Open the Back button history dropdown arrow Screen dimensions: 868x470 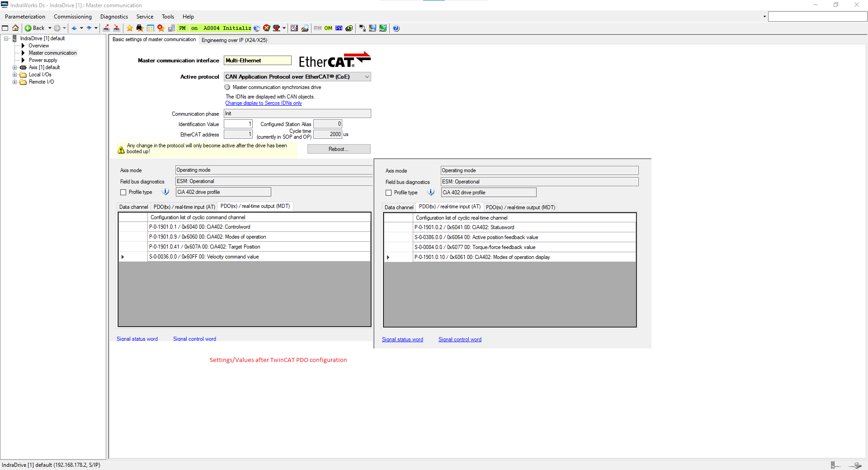(50, 28)
